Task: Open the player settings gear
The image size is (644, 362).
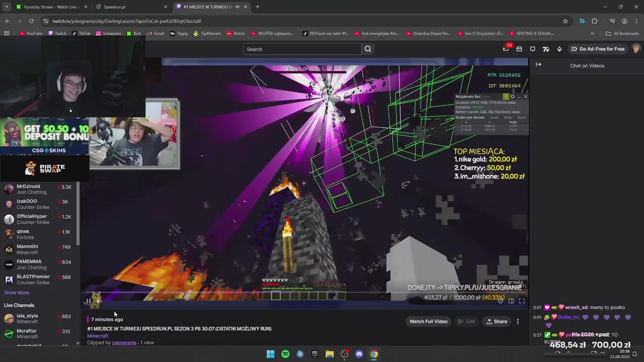Action: (x=500, y=301)
